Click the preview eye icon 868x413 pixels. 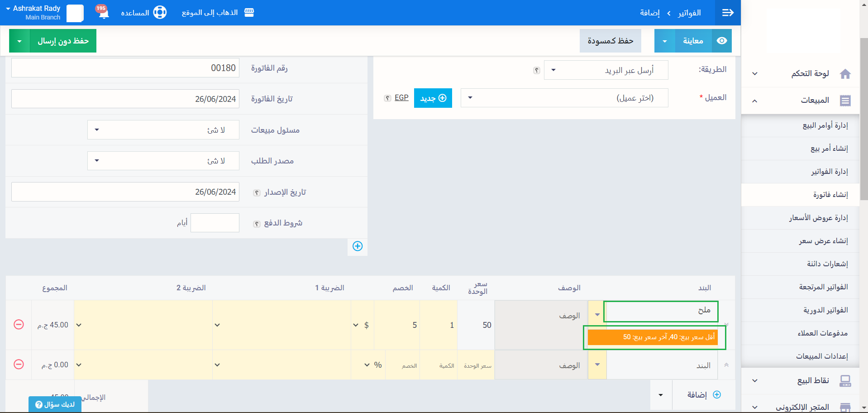722,41
